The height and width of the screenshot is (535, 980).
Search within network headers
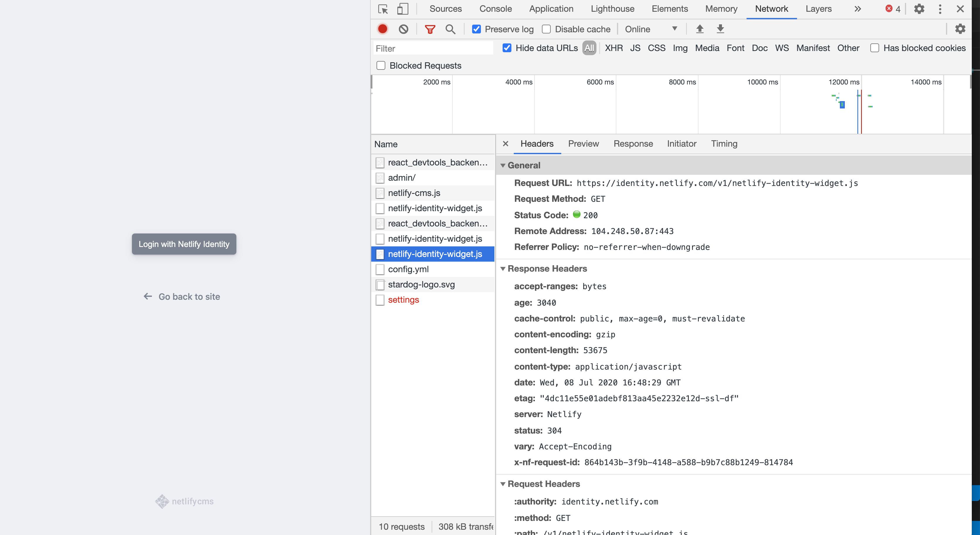click(x=450, y=29)
